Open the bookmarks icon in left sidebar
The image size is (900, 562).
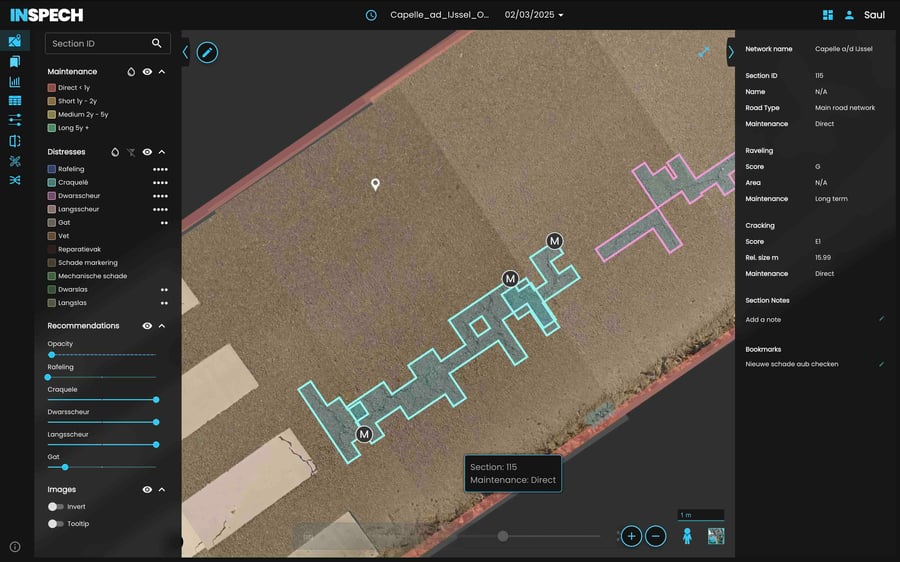coord(15,61)
